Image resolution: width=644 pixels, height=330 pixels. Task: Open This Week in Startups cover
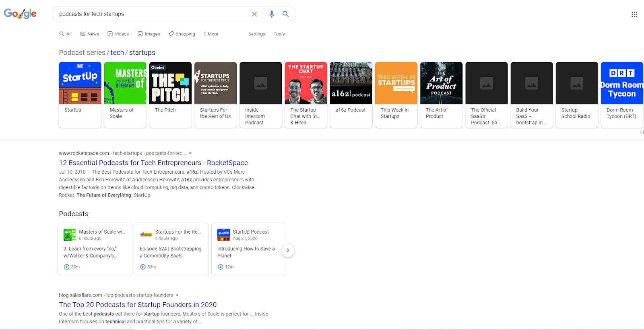[396, 83]
